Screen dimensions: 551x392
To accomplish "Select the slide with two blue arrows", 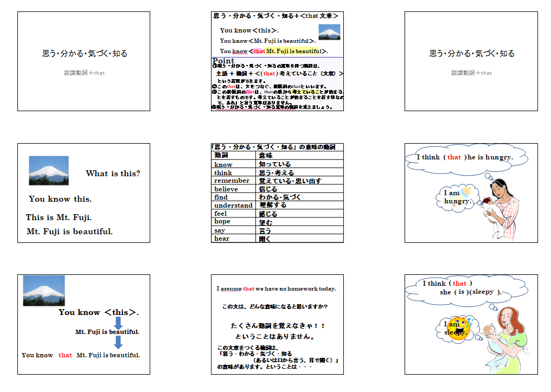I will pos(84,325).
